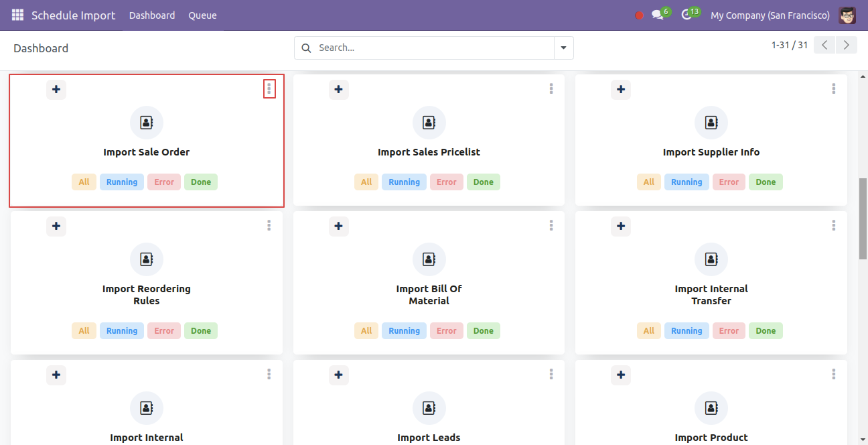Click address book icon on Import Leads

coord(429,408)
